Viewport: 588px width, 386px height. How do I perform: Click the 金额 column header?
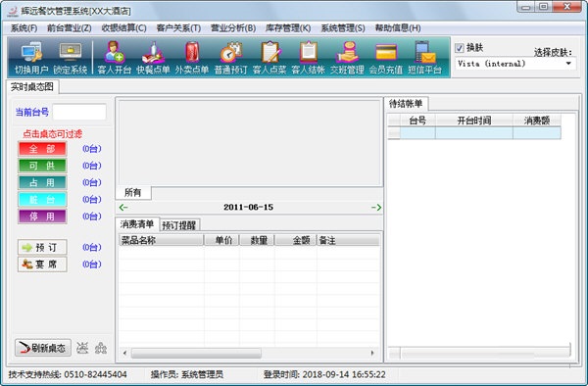click(x=296, y=240)
